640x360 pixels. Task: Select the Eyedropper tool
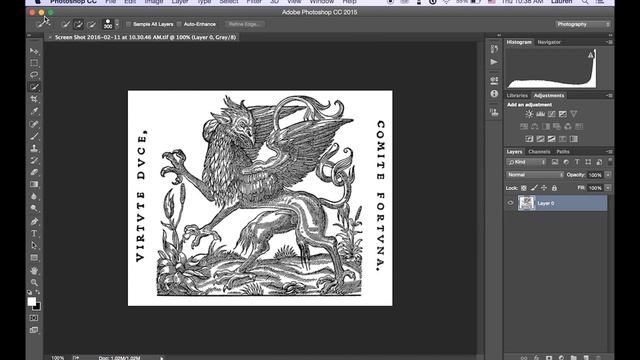point(34,111)
